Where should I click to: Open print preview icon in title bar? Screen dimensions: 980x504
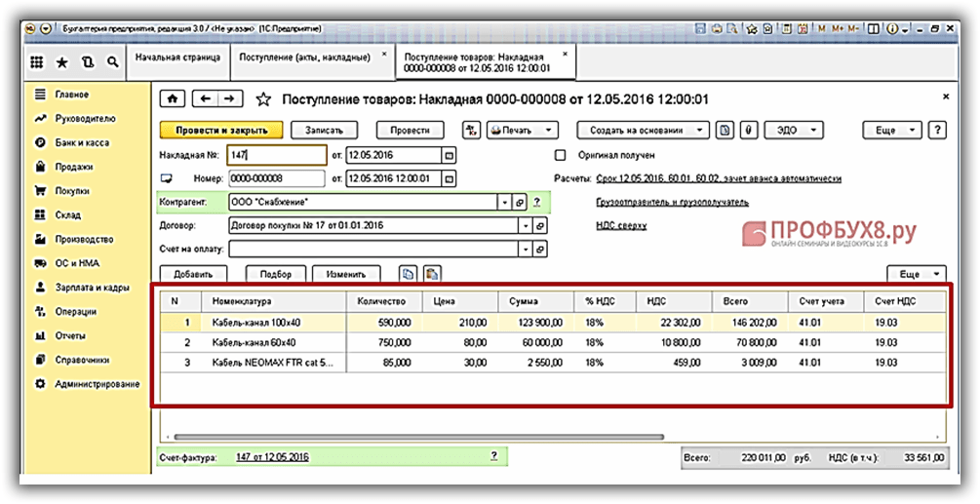(730, 28)
